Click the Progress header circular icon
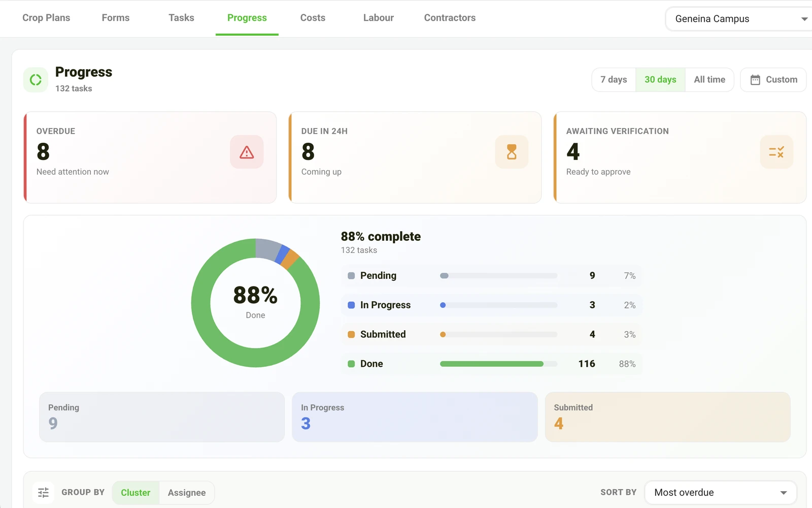This screenshot has width=812, height=508. pos(36,80)
